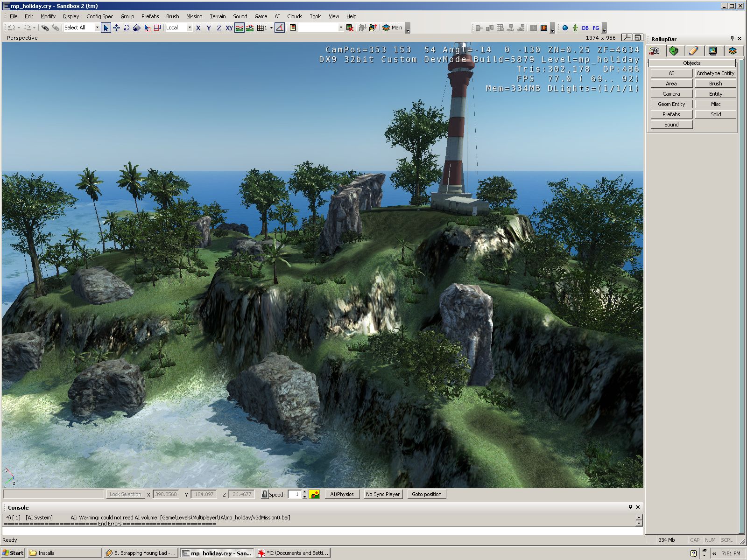
Task: Click the Redo arrow icon
Action: point(27,28)
